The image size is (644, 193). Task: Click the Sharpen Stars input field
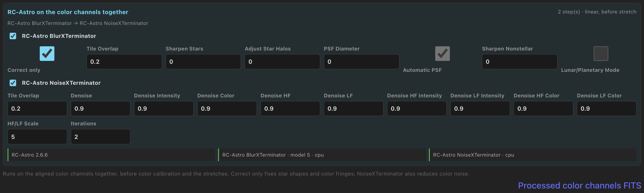point(203,62)
